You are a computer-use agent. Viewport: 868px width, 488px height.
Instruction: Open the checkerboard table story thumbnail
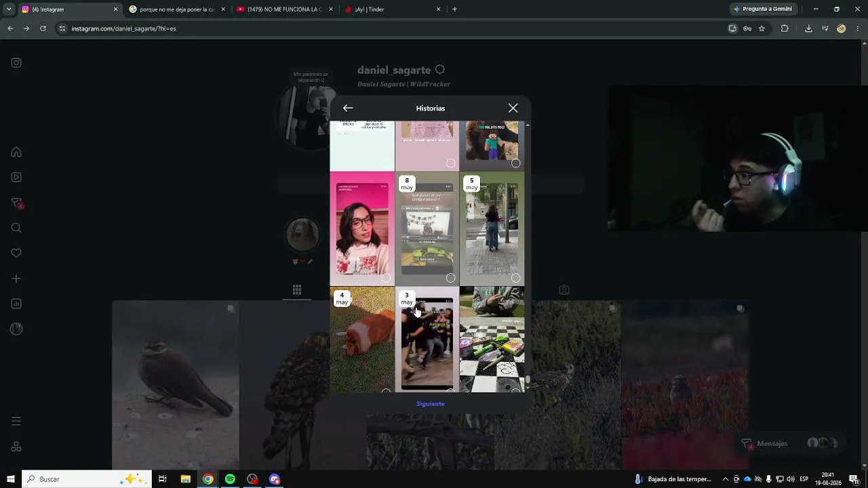tap(492, 340)
